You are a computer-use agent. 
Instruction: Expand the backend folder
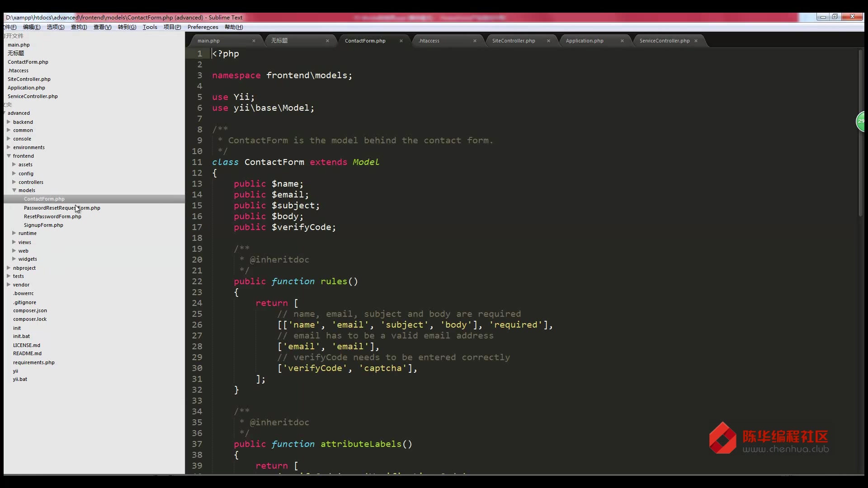click(x=9, y=122)
